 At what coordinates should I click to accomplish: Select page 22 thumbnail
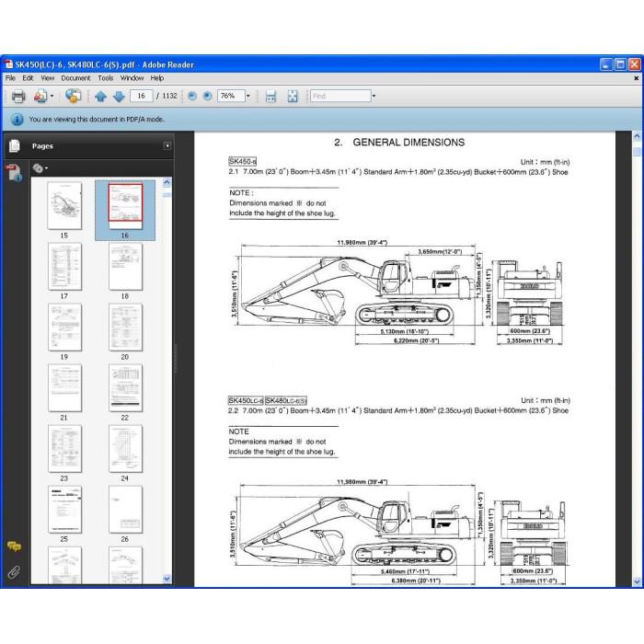point(125,388)
